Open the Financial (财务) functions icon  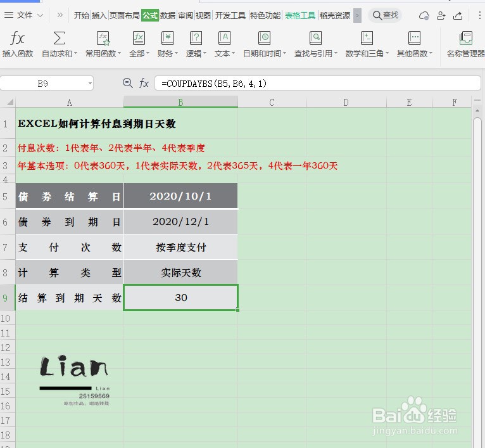167,39
